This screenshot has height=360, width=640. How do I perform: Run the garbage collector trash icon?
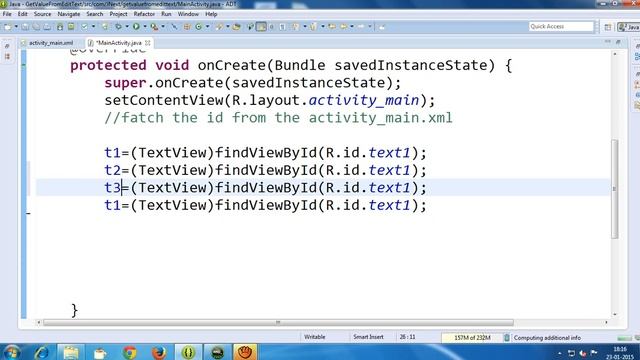point(507,338)
